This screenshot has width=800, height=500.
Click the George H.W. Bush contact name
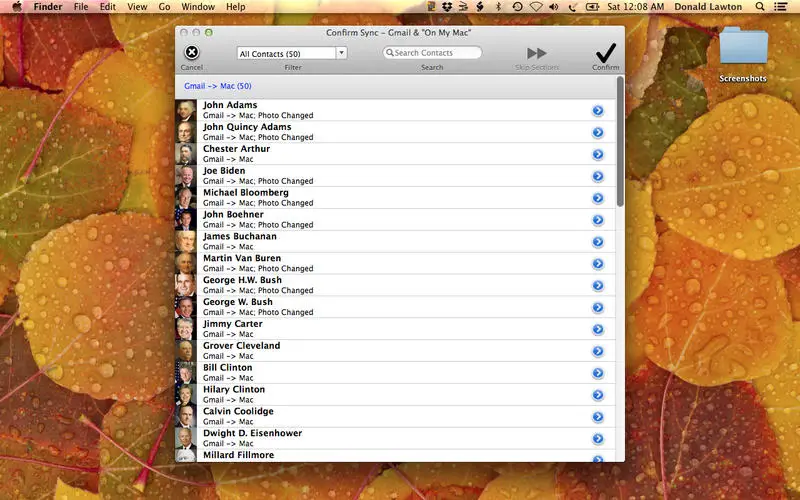pos(242,281)
